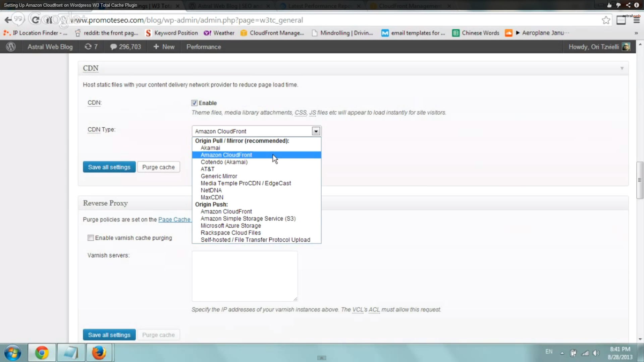
Task: Switch to Astral Web Blog tab
Action: [230, 6]
